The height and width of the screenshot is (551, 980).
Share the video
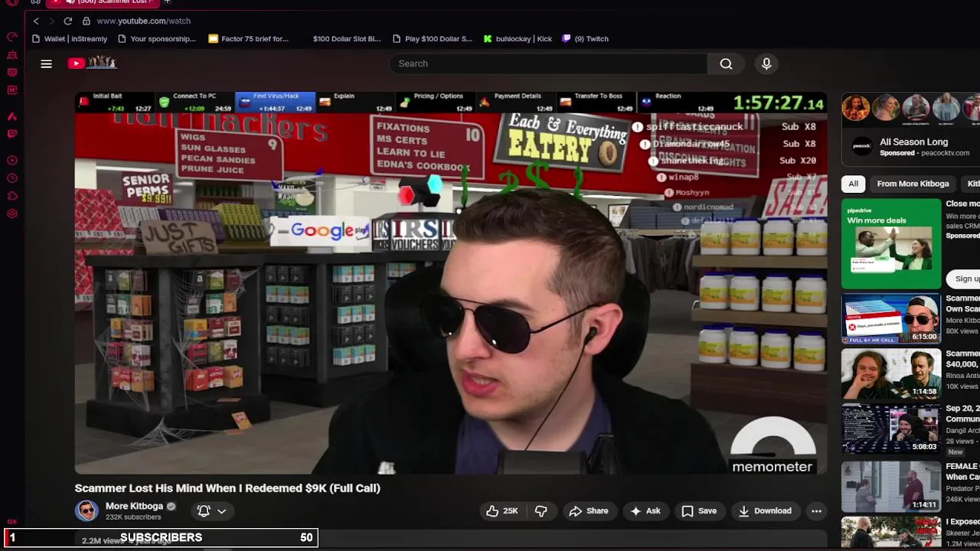pos(589,511)
